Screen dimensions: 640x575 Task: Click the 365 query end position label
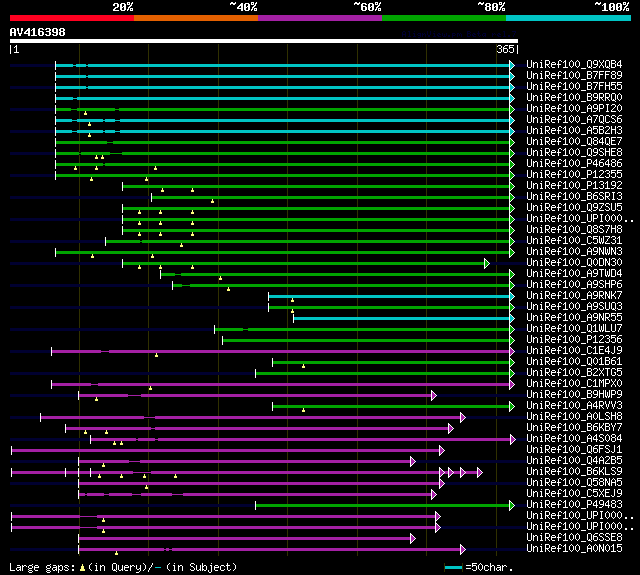(505, 49)
